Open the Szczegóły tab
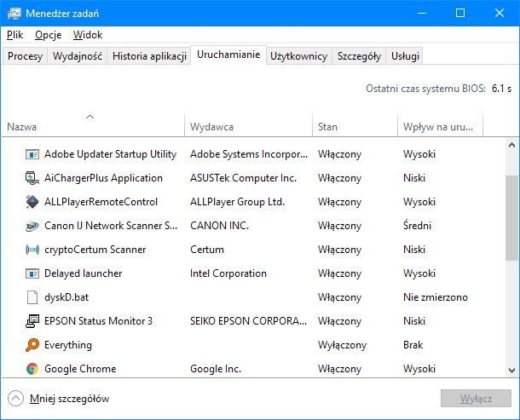Screen dimensions: 520x420 point(359,56)
